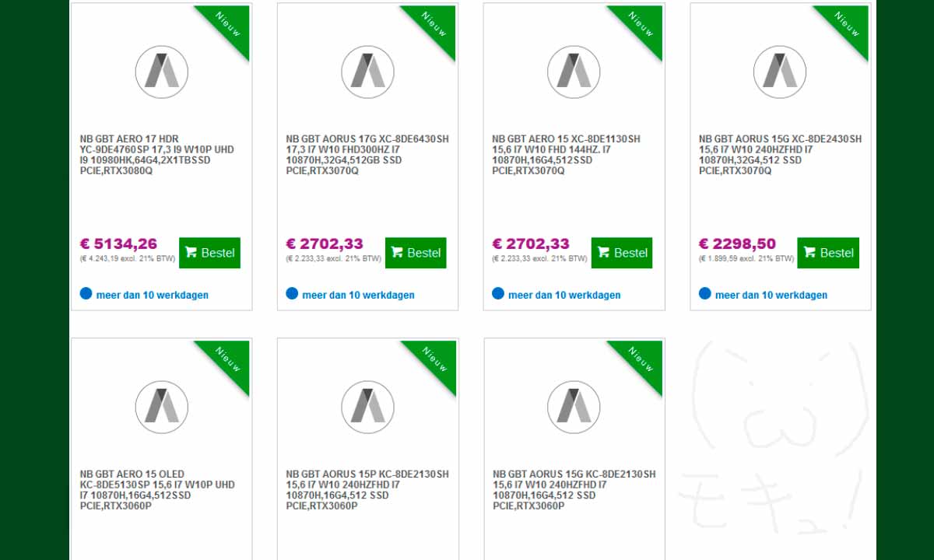Click the cart icon on the AORUS 15G XC Bestel button

tap(809, 252)
